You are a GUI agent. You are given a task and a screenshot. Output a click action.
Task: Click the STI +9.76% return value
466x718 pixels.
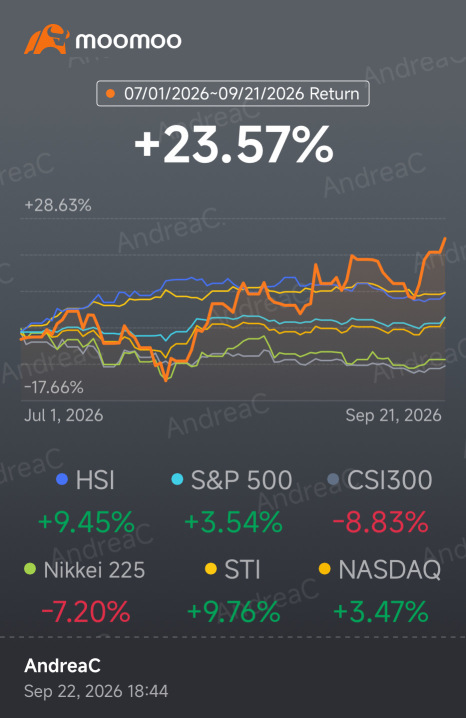point(233,612)
